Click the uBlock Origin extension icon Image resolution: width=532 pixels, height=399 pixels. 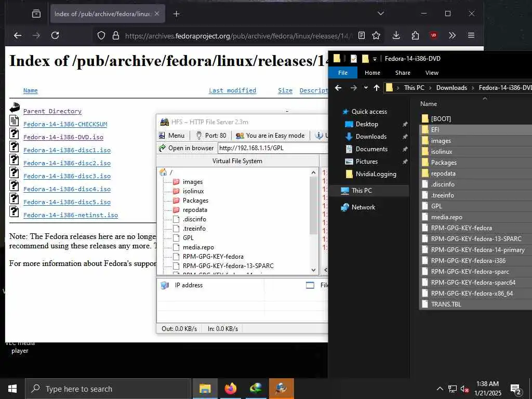(x=434, y=35)
